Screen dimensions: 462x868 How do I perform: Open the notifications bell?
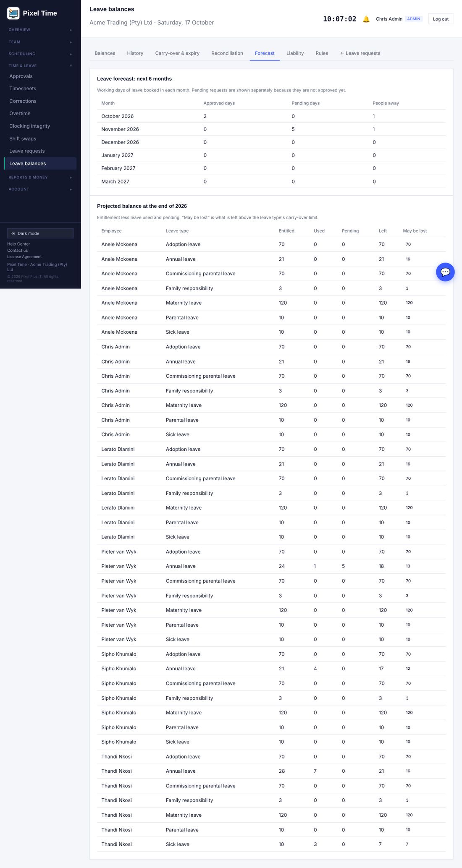366,19
